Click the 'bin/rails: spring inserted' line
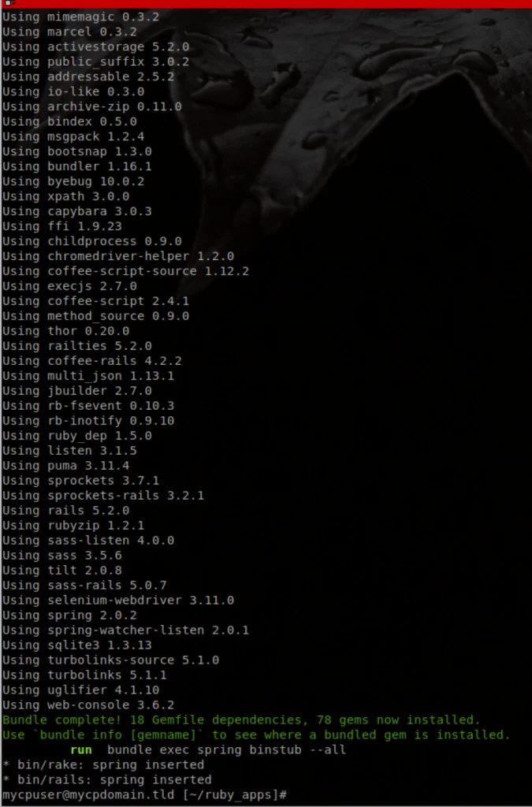This screenshot has width=532, height=807. [x=107, y=779]
